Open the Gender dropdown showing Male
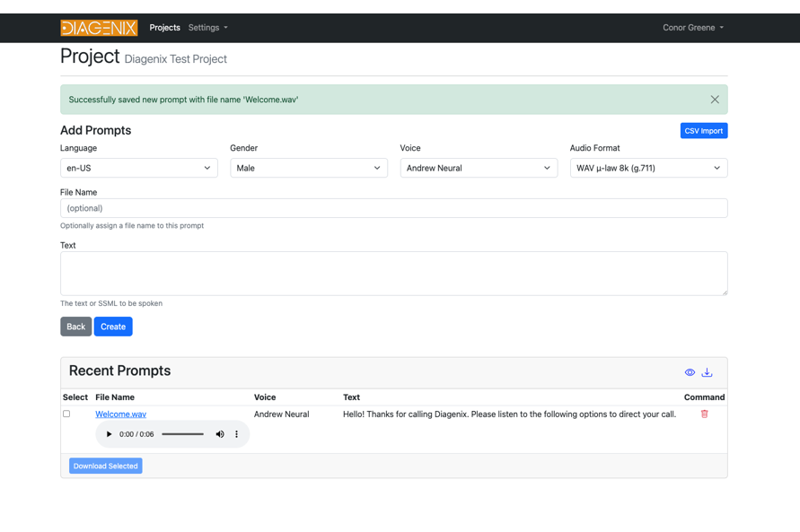Image resolution: width=800 pixels, height=532 pixels. click(x=309, y=168)
